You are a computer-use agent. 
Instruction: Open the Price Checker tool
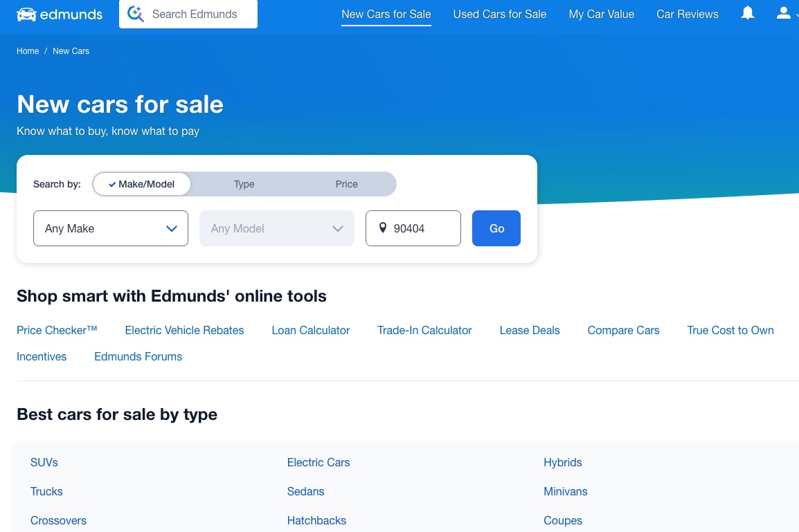(57, 330)
